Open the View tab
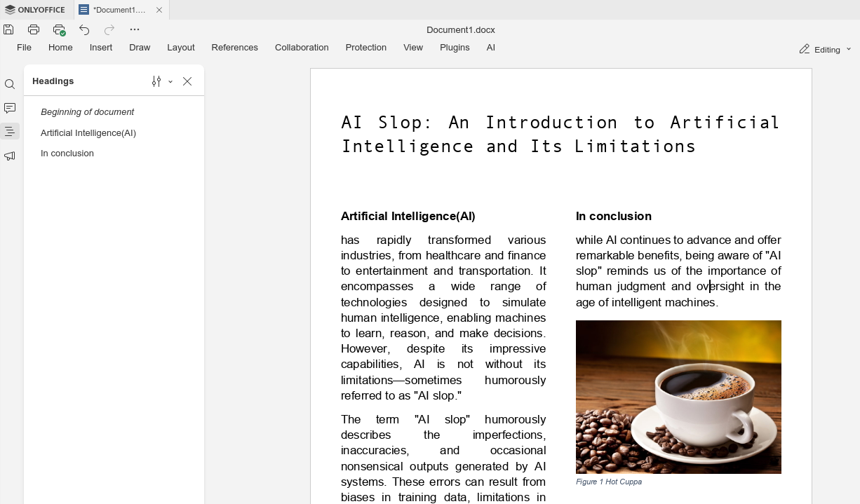This screenshot has height=504, width=860. pyautogui.click(x=413, y=48)
